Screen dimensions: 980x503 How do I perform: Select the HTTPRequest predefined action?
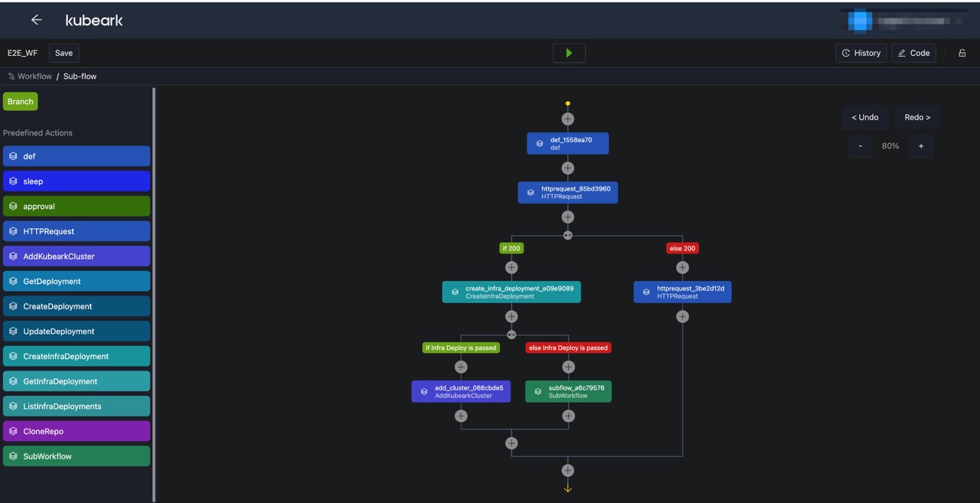pyautogui.click(x=77, y=230)
